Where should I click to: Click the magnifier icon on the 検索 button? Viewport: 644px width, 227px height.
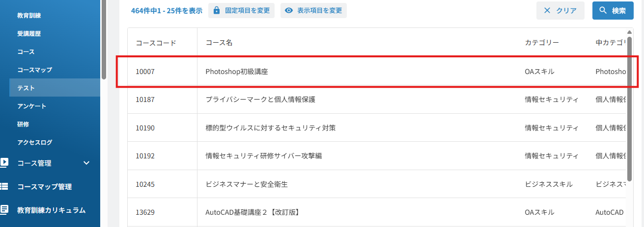(x=603, y=10)
